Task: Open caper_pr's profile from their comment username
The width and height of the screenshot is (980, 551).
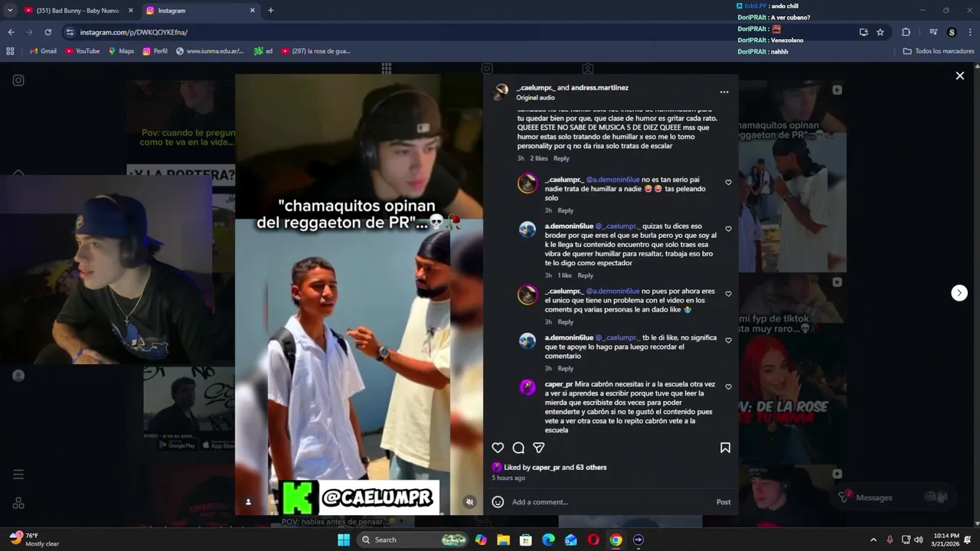Action: [559, 384]
